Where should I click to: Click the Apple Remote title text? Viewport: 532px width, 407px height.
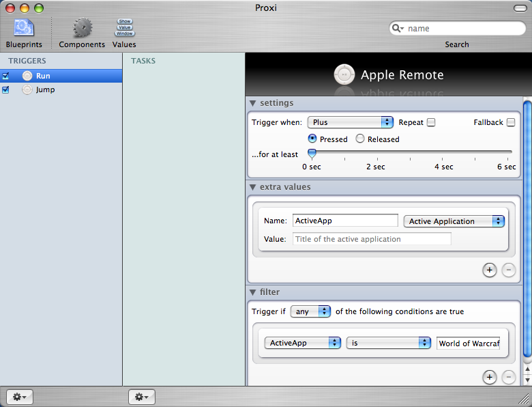pyautogui.click(x=402, y=74)
